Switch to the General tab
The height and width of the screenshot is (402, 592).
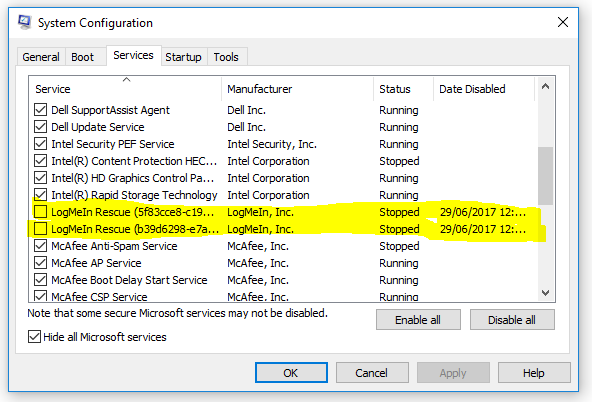[x=41, y=57]
